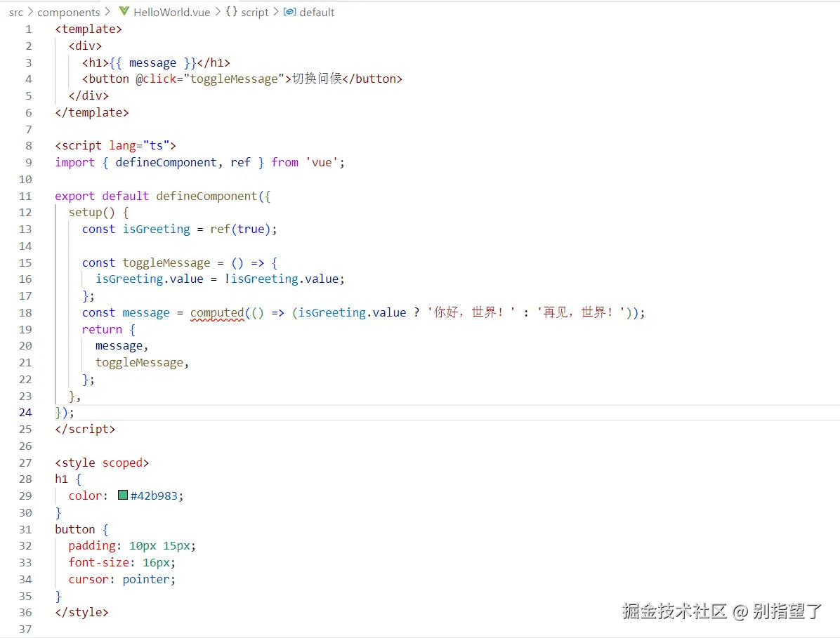
Task: Click line number 27 in gutter
Action: [x=25, y=463]
